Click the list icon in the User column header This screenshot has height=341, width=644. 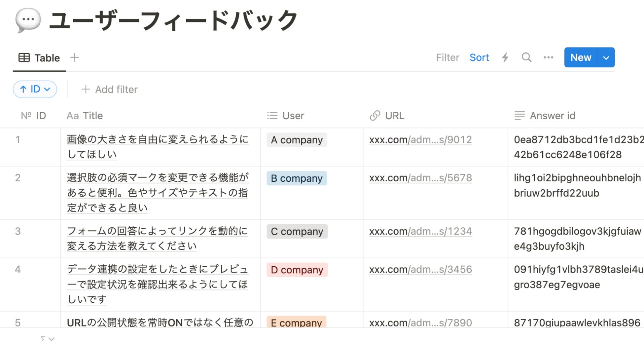[x=272, y=116]
